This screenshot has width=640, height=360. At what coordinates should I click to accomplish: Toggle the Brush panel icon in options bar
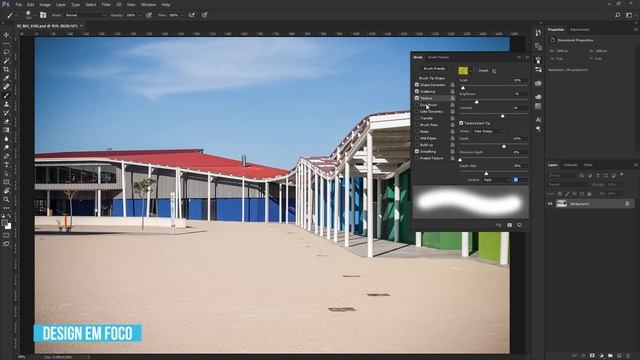pos(43,15)
